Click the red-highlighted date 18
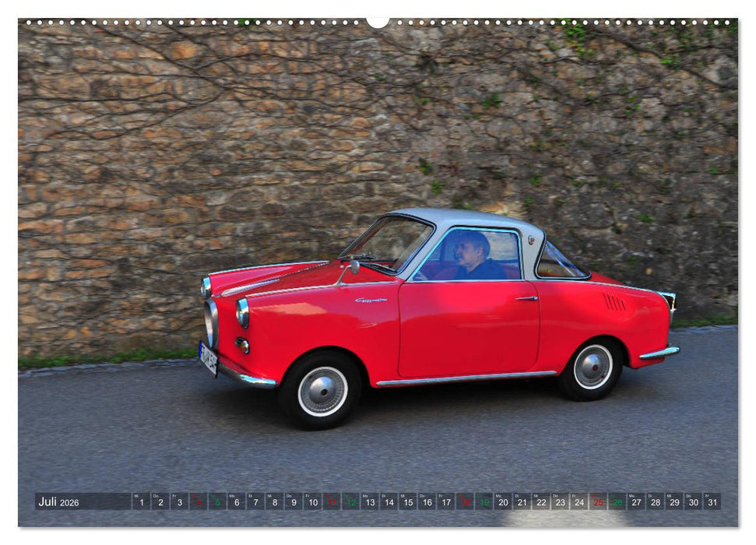The height and width of the screenshot is (545, 756). pyautogui.click(x=464, y=501)
